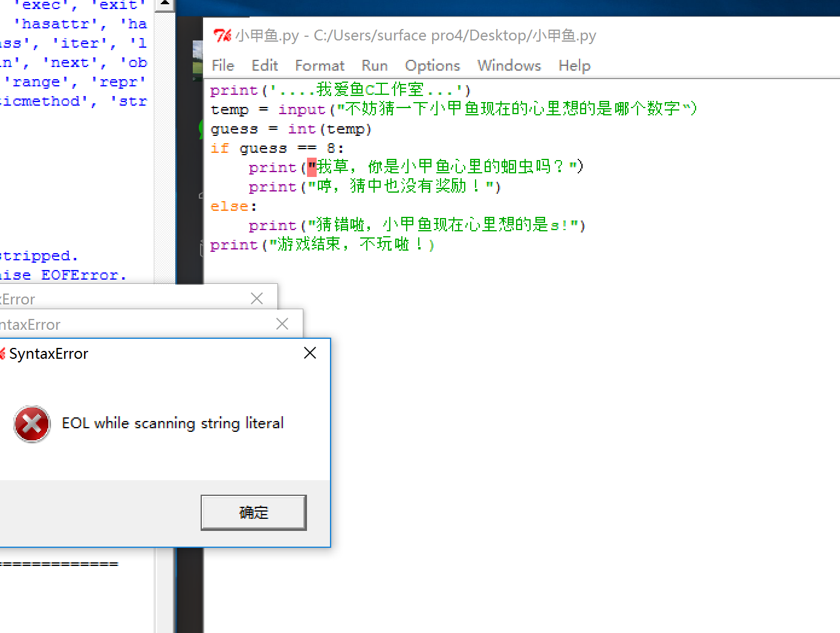The image size is (840, 633).
Task: Close the rearmost Error dialog
Action: tap(257, 298)
